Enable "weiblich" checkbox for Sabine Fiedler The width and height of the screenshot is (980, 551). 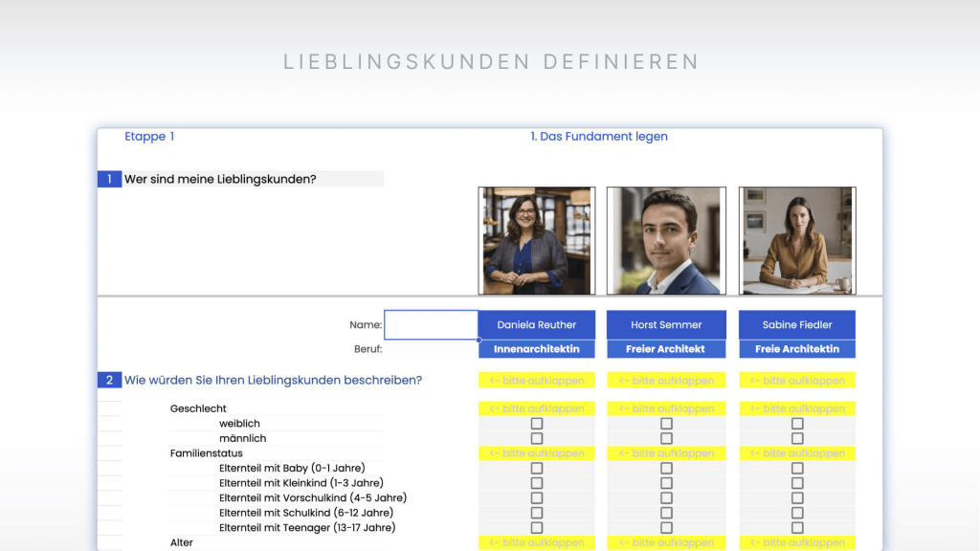tap(797, 423)
